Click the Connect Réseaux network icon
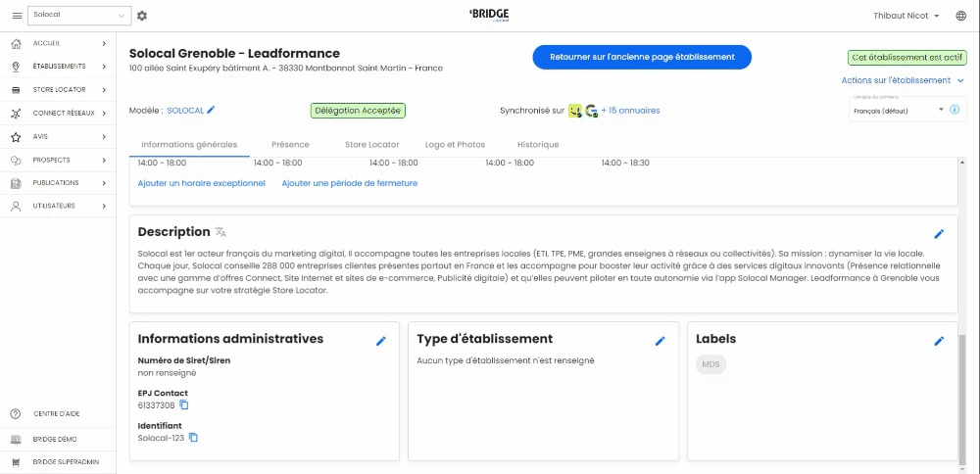The image size is (980, 474). [x=17, y=113]
